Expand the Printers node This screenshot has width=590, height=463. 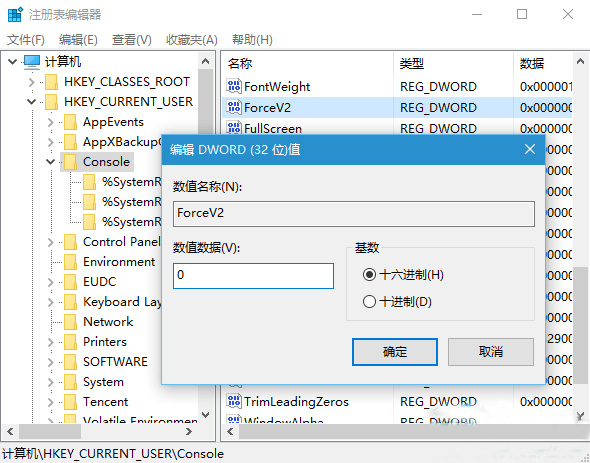(x=51, y=342)
